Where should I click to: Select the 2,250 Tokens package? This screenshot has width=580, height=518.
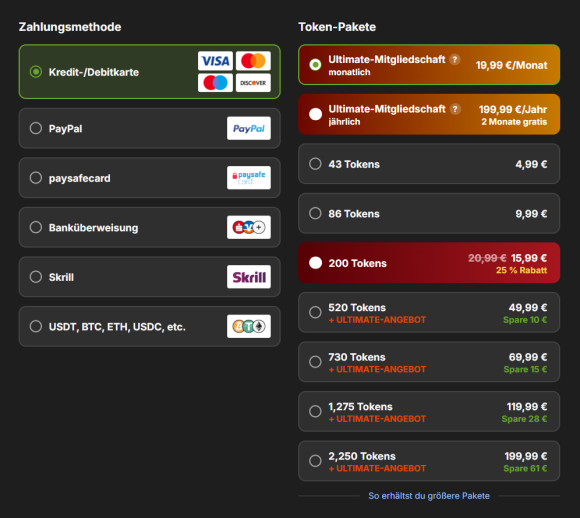(429, 461)
